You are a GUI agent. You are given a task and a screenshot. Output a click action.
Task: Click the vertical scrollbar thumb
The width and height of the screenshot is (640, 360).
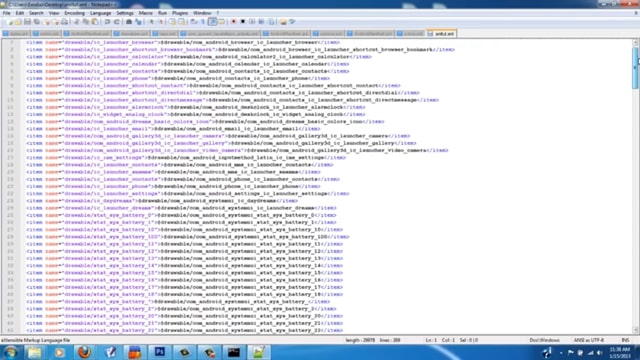tap(636, 67)
